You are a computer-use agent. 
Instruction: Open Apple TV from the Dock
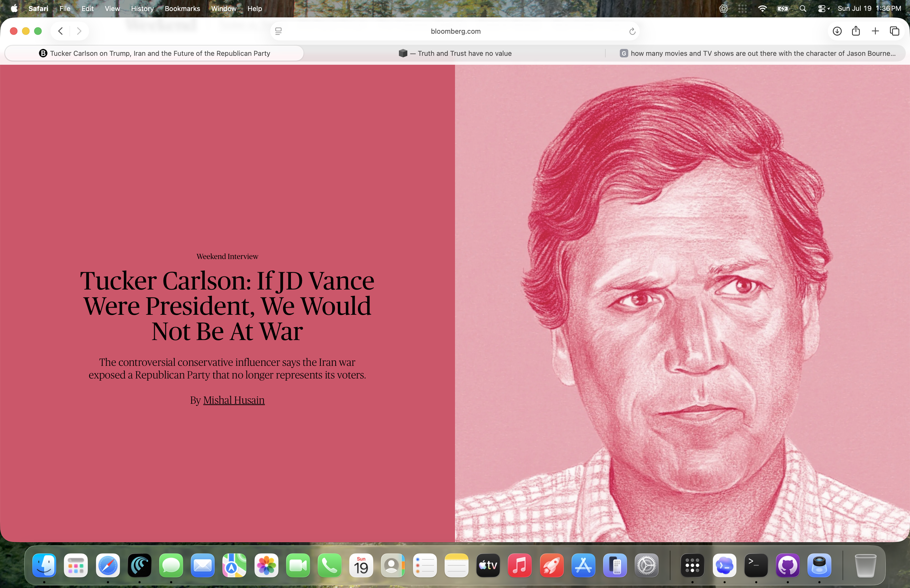[x=488, y=565]
